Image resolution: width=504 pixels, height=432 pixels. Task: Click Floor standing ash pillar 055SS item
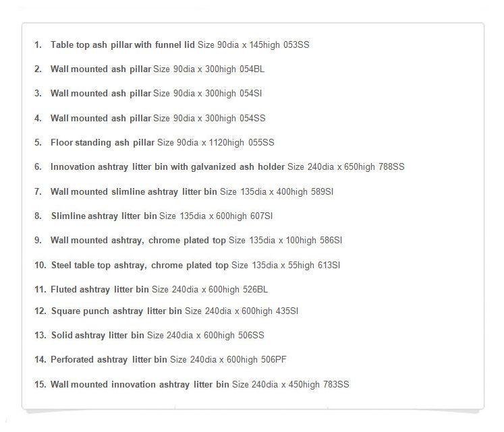[155, 143]
